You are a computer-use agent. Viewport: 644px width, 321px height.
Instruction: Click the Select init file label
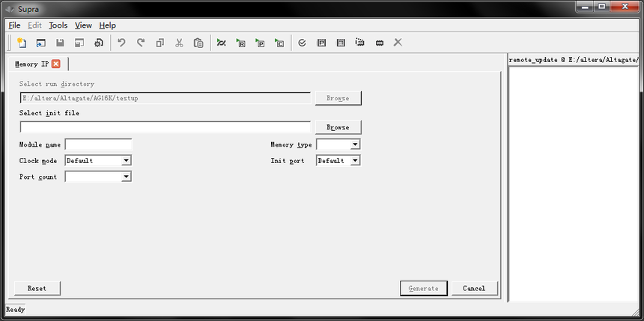click(49, 113)
